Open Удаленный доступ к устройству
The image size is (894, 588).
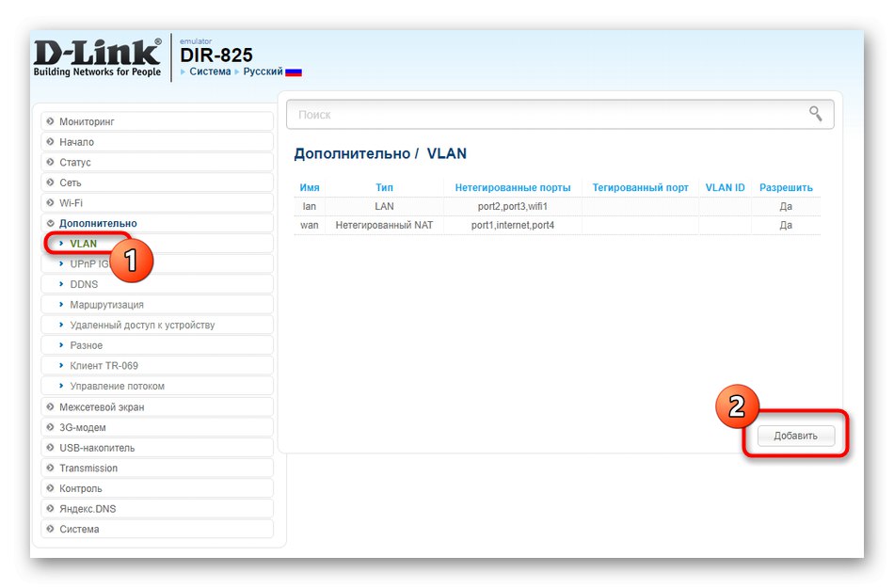157,325
